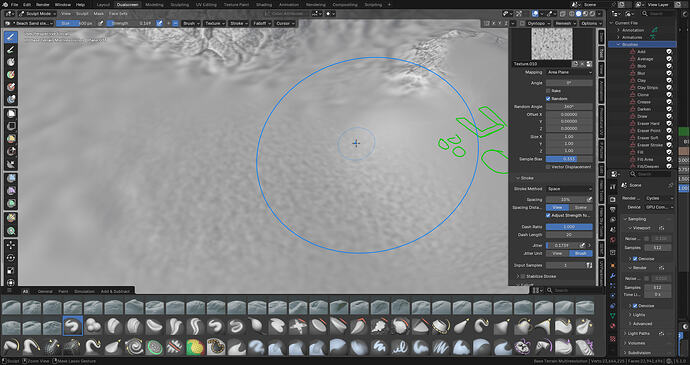The width and height of the screenshot is (690, 365).
Task: Toggle fake user icon for Draw brush
Action: coord(669,116)
